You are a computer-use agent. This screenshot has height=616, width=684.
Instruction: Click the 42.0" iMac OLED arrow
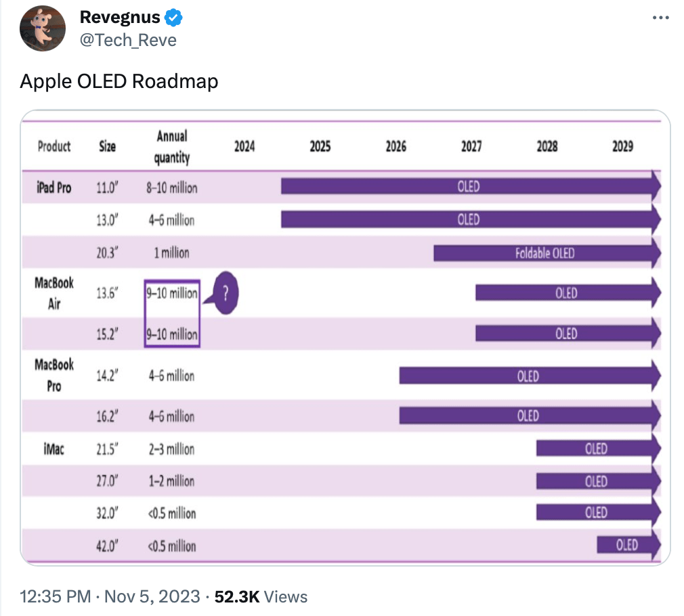pyautogui.click(x=627, y=544)
